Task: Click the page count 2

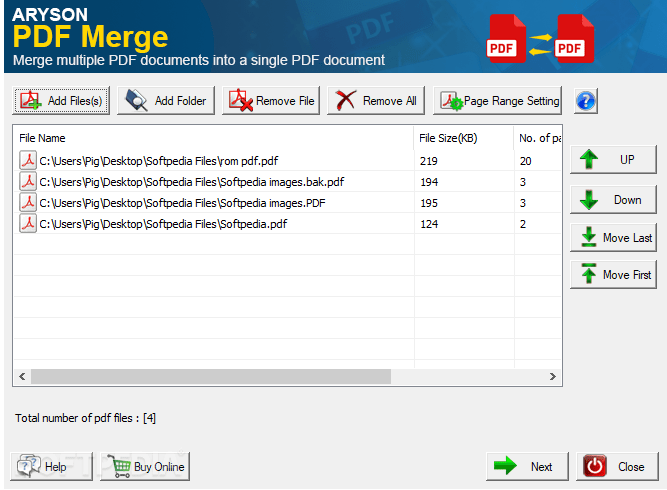Action: point(523,224)
